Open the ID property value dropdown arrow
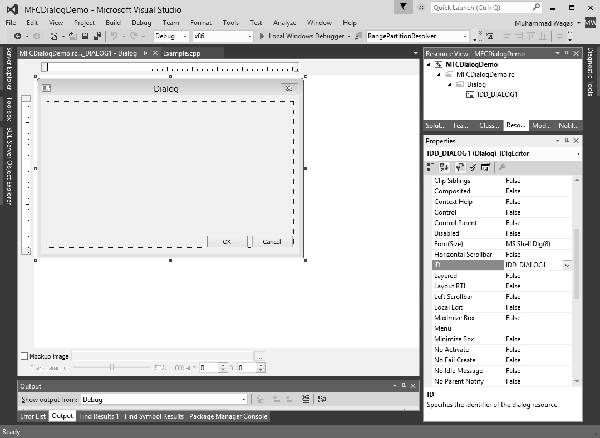The image size is (600, 438). (x=567, y=265)
